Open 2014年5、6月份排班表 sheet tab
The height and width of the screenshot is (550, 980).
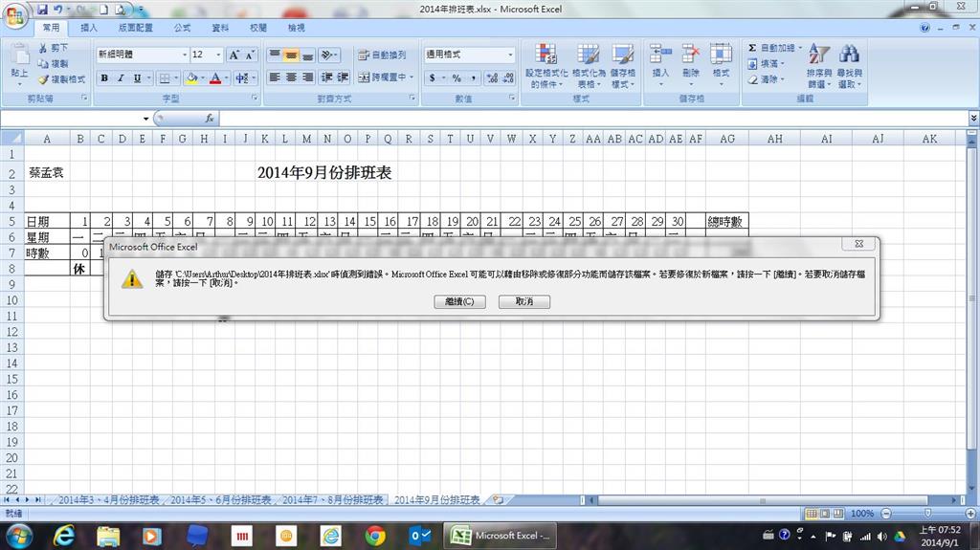tap(221, 500)
